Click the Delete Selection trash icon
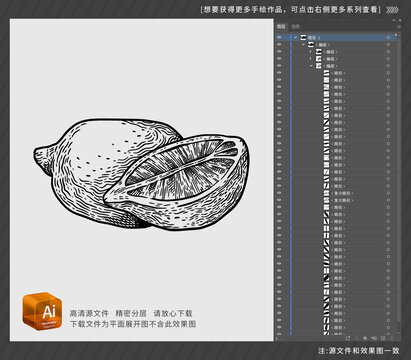This screenshot has width=411, height=360. click(391, 338)
